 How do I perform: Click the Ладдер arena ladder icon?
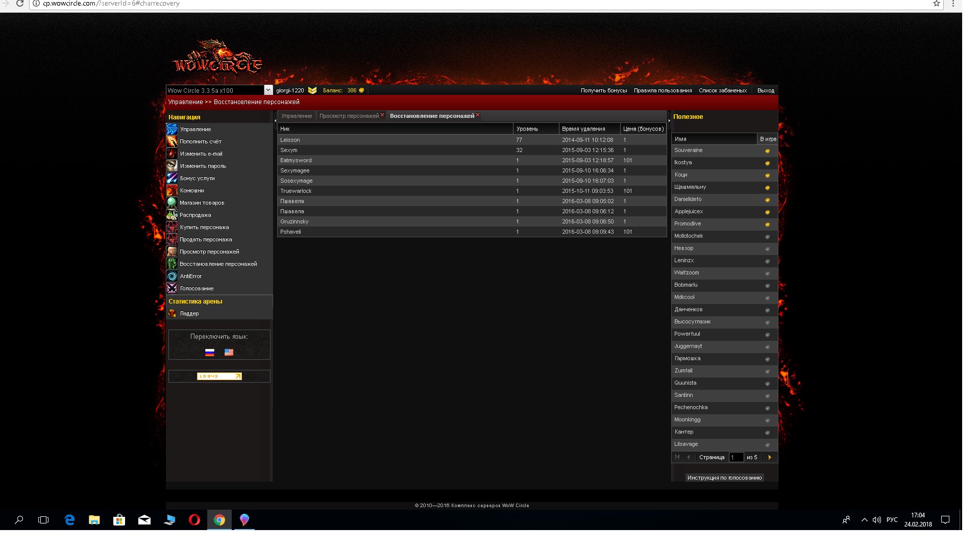click(172, 313)
